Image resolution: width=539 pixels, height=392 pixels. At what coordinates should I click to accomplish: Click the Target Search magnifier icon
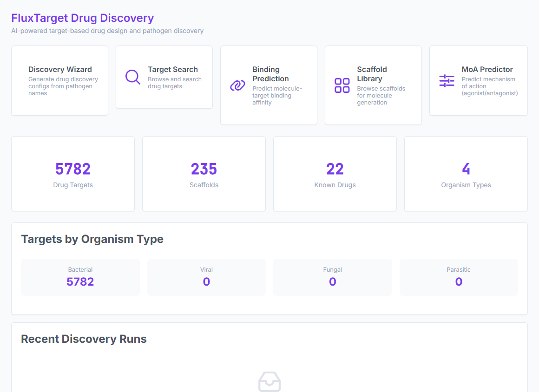(133, 77)
